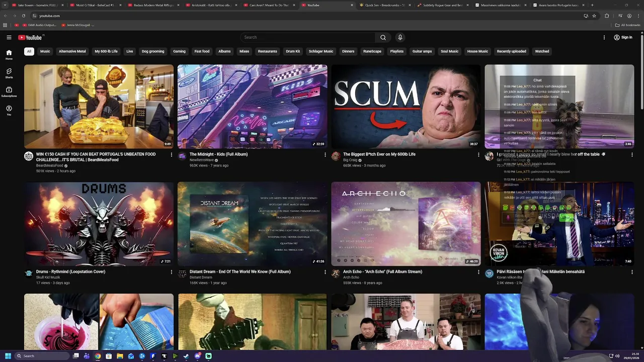Switch to Moist Cr1tikal tab

pos(95,5)
